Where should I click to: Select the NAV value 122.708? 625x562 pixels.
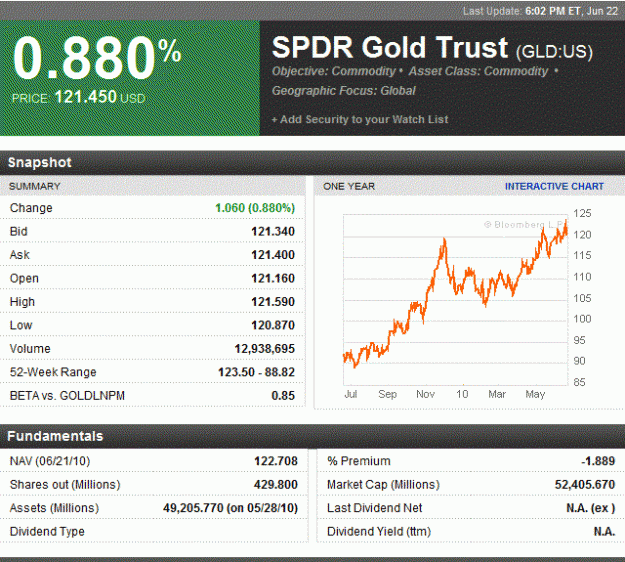coord(276,461)
